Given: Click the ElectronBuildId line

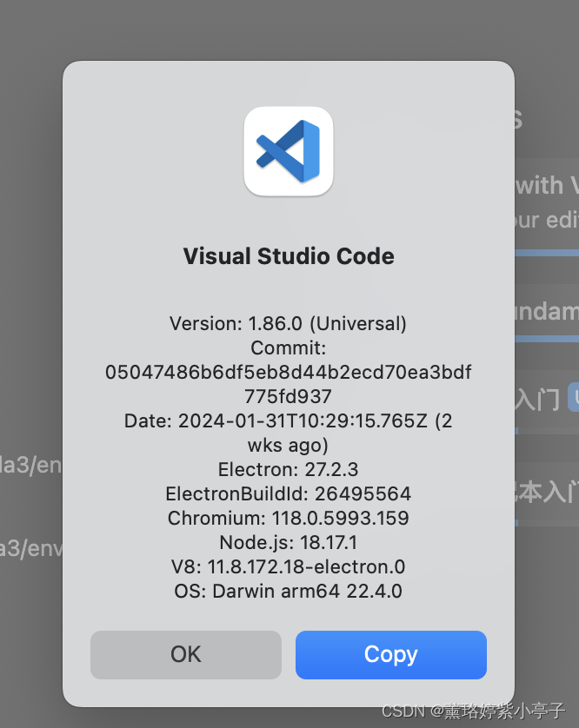Looking at the screenshot, I should point(288,493).
